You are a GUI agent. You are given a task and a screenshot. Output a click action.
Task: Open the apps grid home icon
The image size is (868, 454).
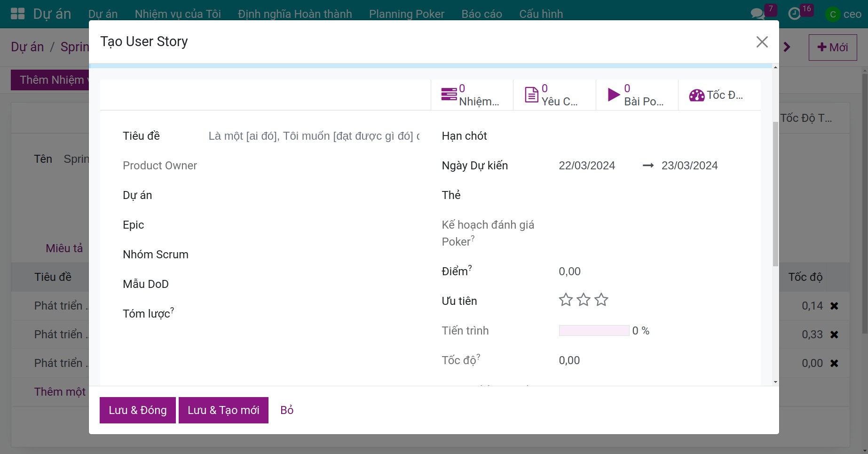coord(17,14)
